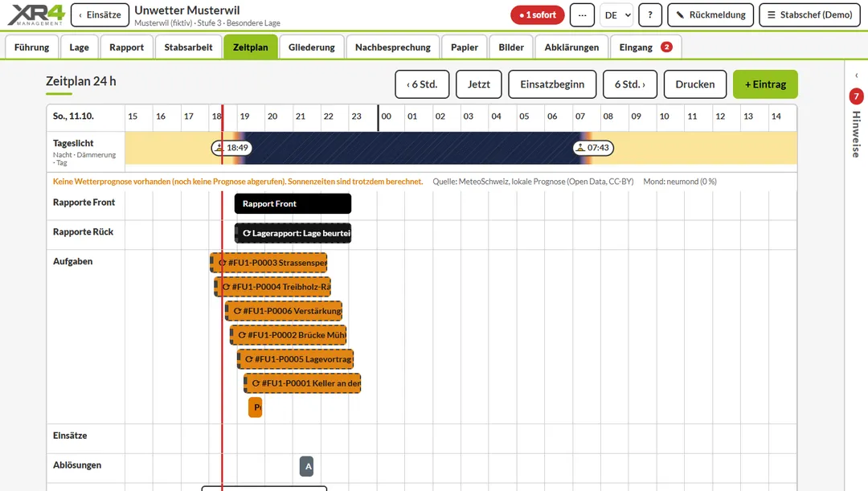Shift timeline forward with 6 Std. ›
The image size is (868, 491).
630,84
